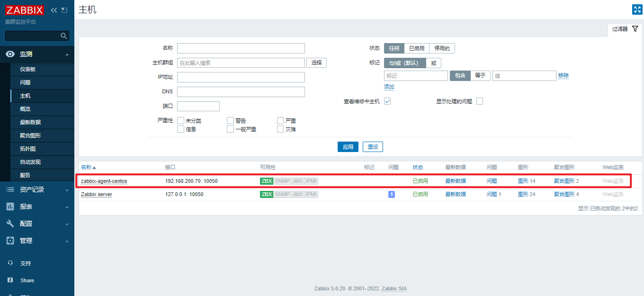Screen dimensions: 644x296
Task: Expand the 报表 menu section
Action: [x=67, y=207]
